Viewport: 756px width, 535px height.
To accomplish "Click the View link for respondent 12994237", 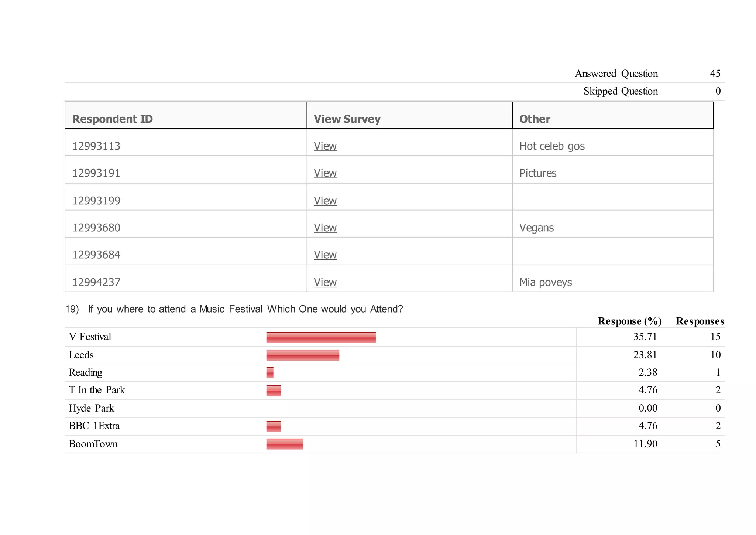I will 325,283.
